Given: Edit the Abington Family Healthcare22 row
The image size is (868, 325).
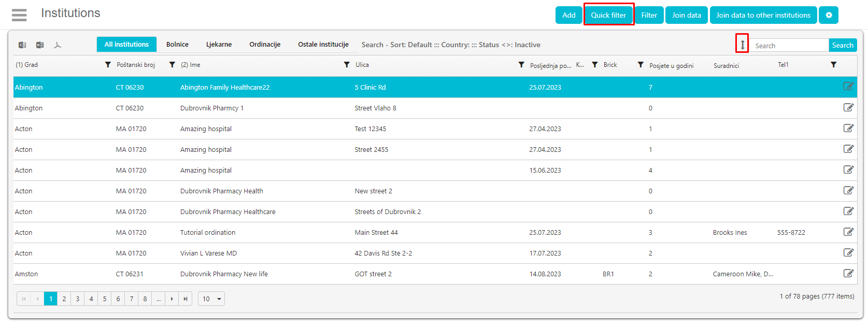Looking at the screenshot, I should (848, 87).
